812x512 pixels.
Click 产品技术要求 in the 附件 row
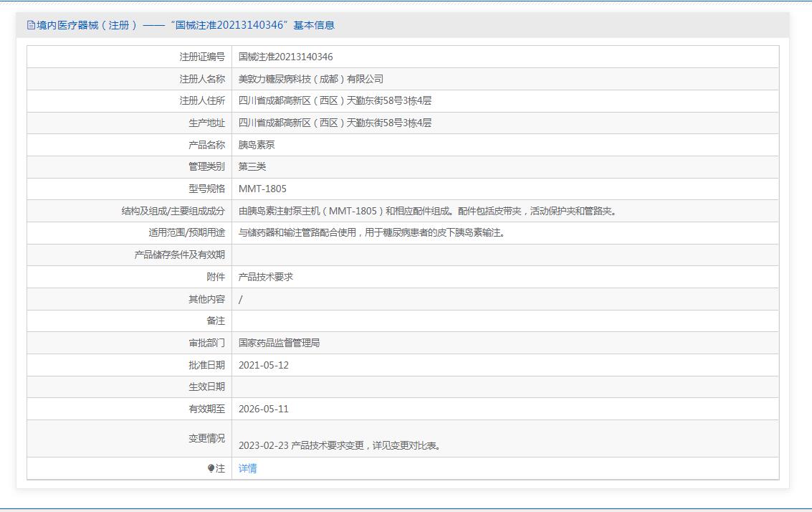click(266, 277)
